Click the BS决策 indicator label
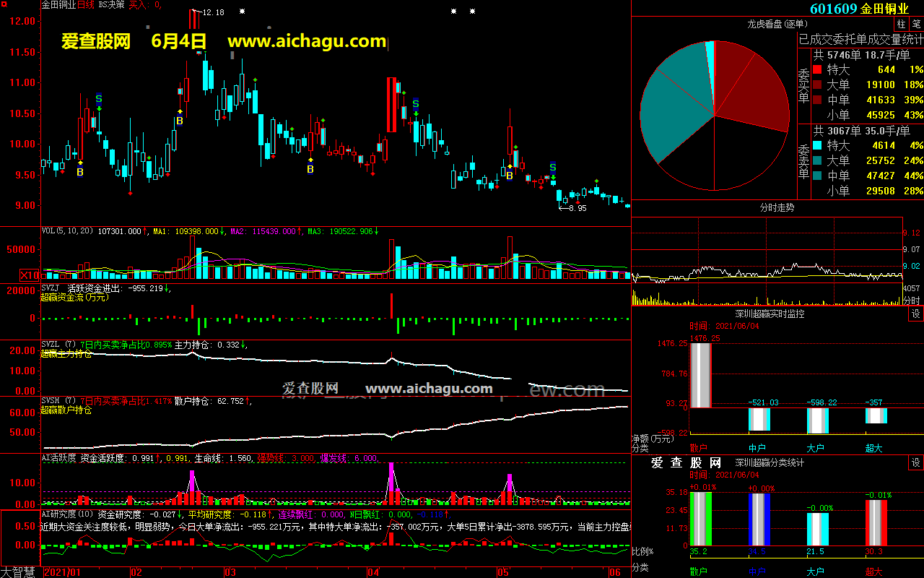Image resolution: width=924 pixels, height=578 pixels. point(111,4)
